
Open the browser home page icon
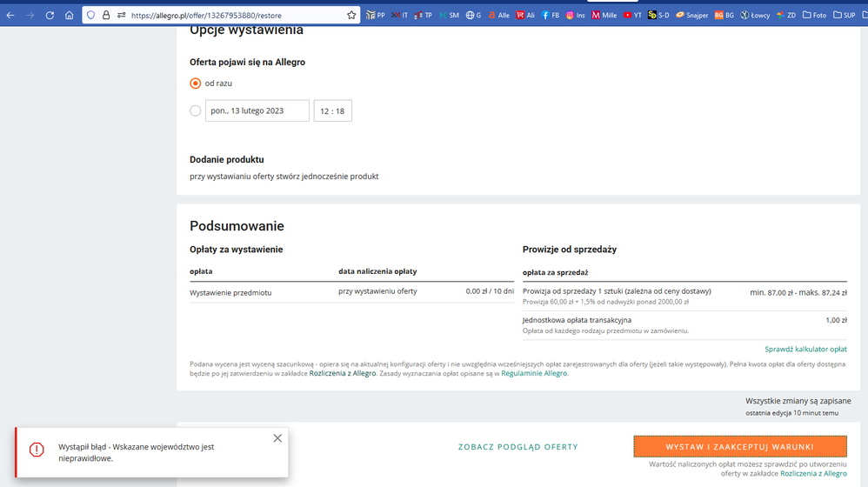[70, 16]
